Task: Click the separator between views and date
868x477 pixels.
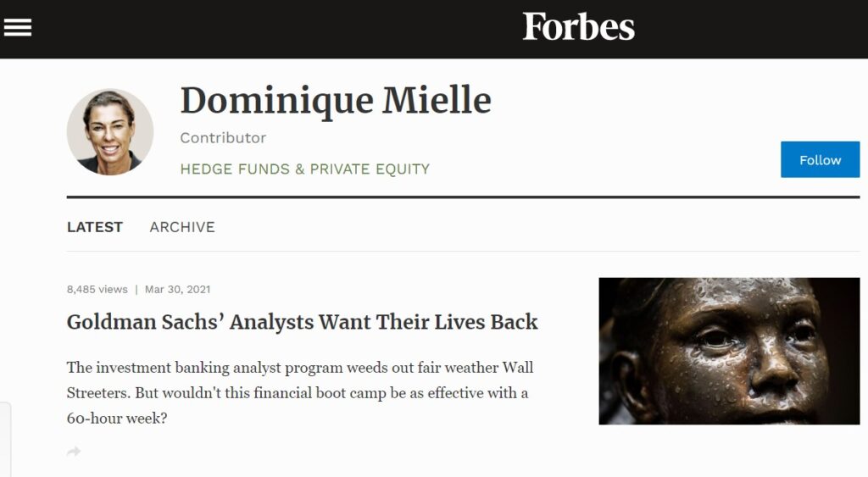Action: pyautogui.click(x=136, y=290)
